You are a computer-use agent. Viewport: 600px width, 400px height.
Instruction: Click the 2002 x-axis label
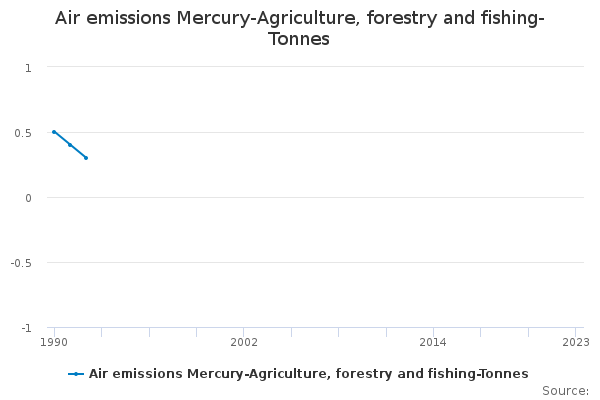244,342
